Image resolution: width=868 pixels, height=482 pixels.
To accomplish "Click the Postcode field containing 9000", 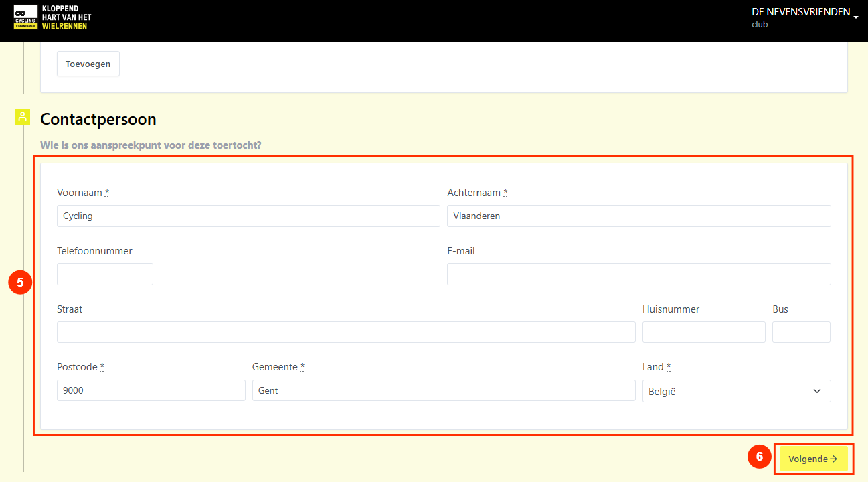I will click(x=151, y=390).
